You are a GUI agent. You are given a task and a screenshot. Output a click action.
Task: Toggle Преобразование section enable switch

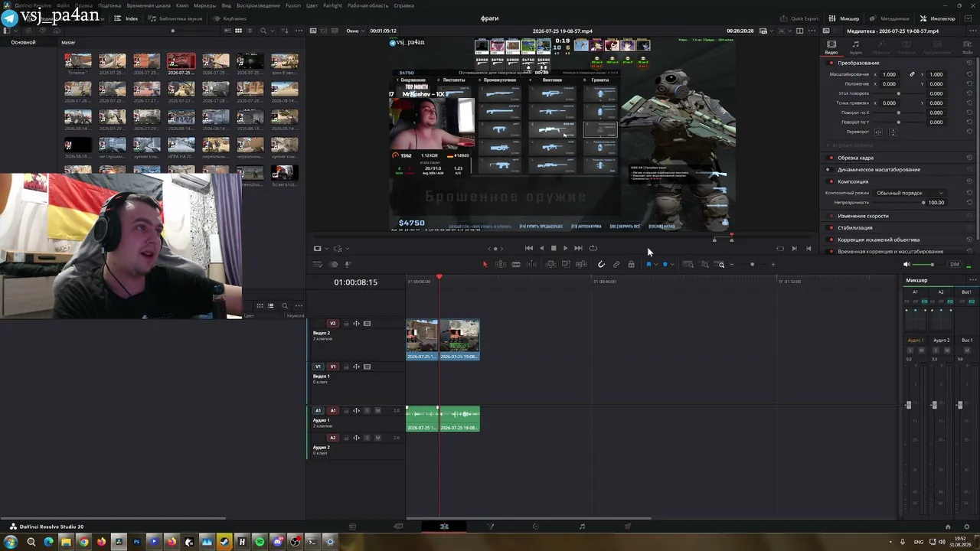click(x=831, y=63)
